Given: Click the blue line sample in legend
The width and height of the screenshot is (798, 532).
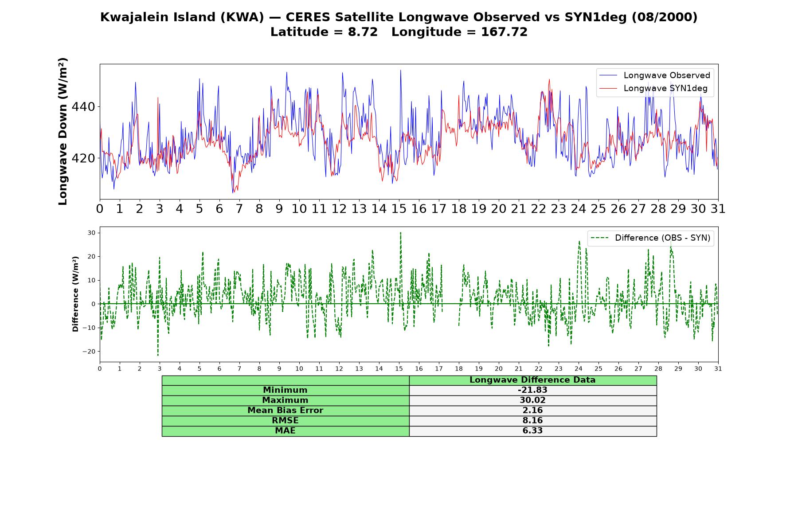Looking at the screenshot, I should click(608, 75).
